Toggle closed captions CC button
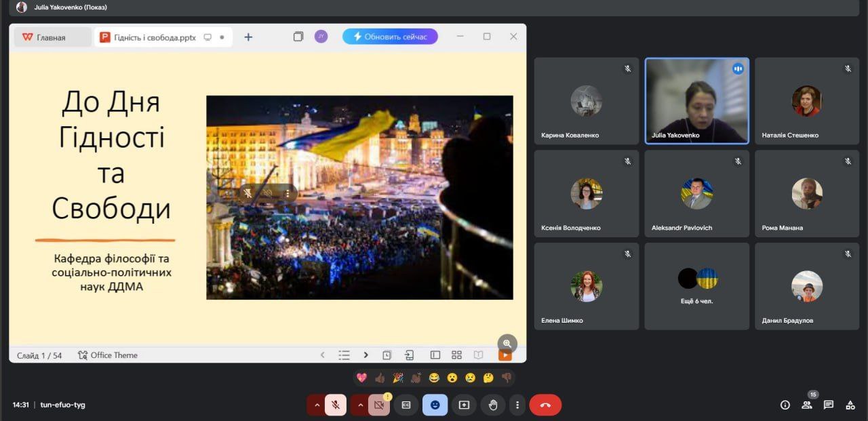 (406, 405)
